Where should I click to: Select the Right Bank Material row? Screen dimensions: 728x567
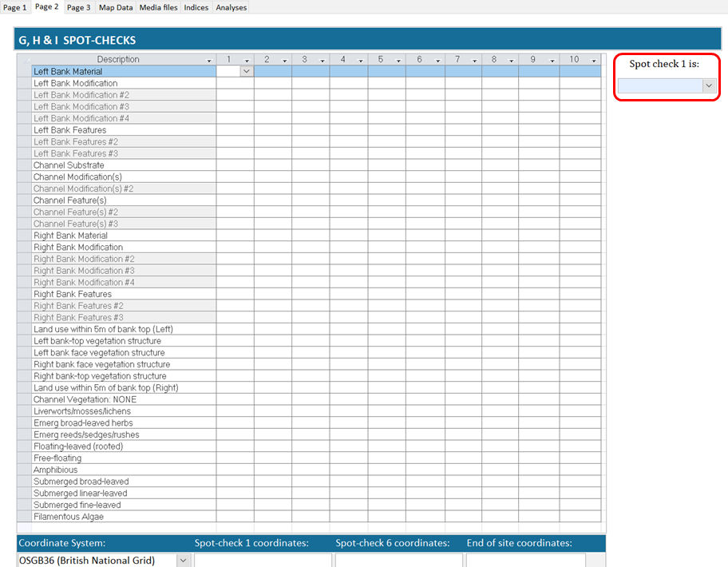coord(70,236)
